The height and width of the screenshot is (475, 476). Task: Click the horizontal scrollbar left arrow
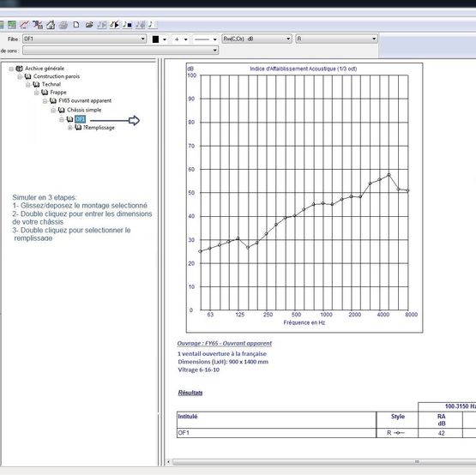(x=168, y=462)
